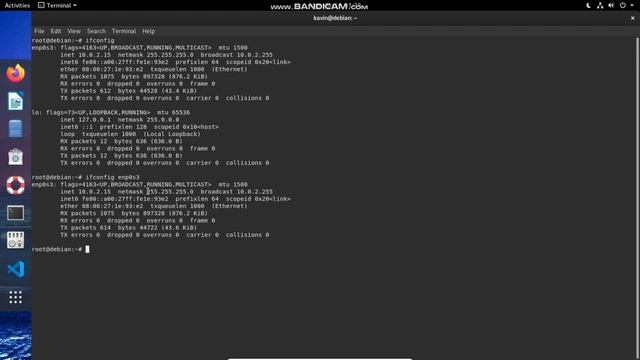Image resolution: width=640 pixels, height=360 pixels.
Task: Click 'loop txqueuelen 1000 (Local Loopback)' text
Action: pos(131,134)
